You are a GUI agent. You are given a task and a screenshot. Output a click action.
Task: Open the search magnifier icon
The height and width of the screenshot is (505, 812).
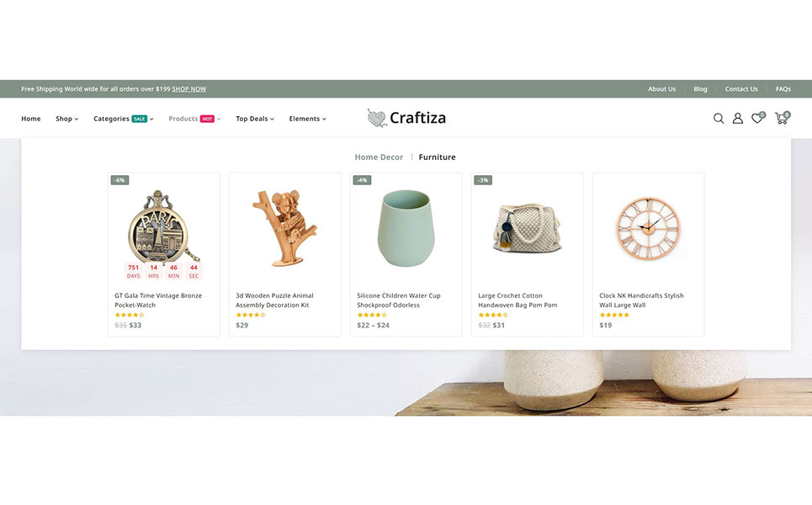tap(719, 119)
